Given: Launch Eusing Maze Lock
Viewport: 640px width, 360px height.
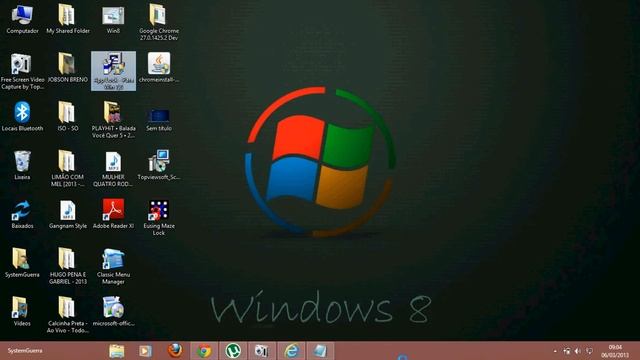Looking at the screenshot, I should coord(159,218).
